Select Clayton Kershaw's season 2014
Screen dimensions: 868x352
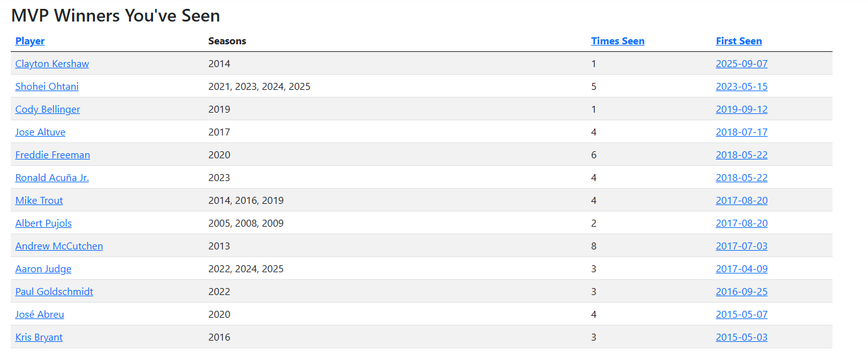click(x=220, y=64)
